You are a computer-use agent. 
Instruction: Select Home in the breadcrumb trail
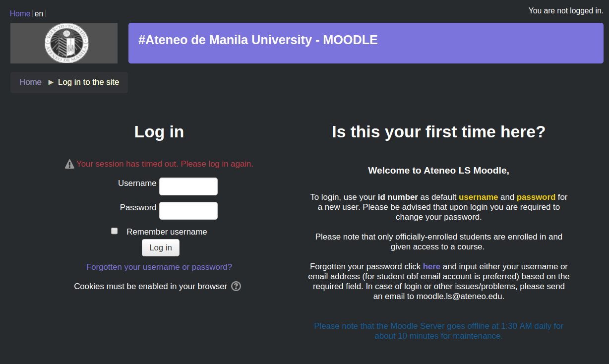pos(30,82)
